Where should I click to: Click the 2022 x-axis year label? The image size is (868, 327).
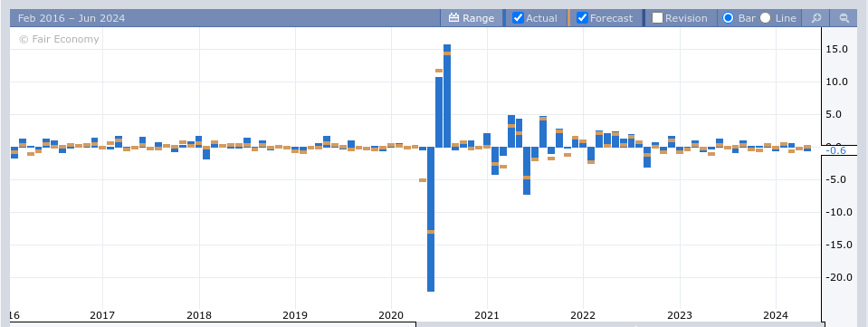pos(583,315)
